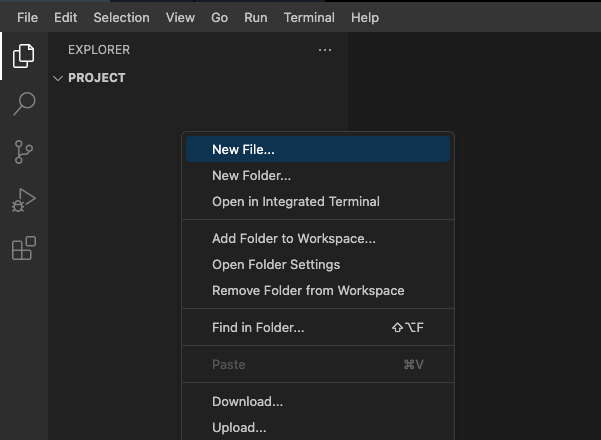601x440 pixels.
Task: Click the Explorer more actions ellipsis
Action: pyautogui.click(x=324, y=50)
